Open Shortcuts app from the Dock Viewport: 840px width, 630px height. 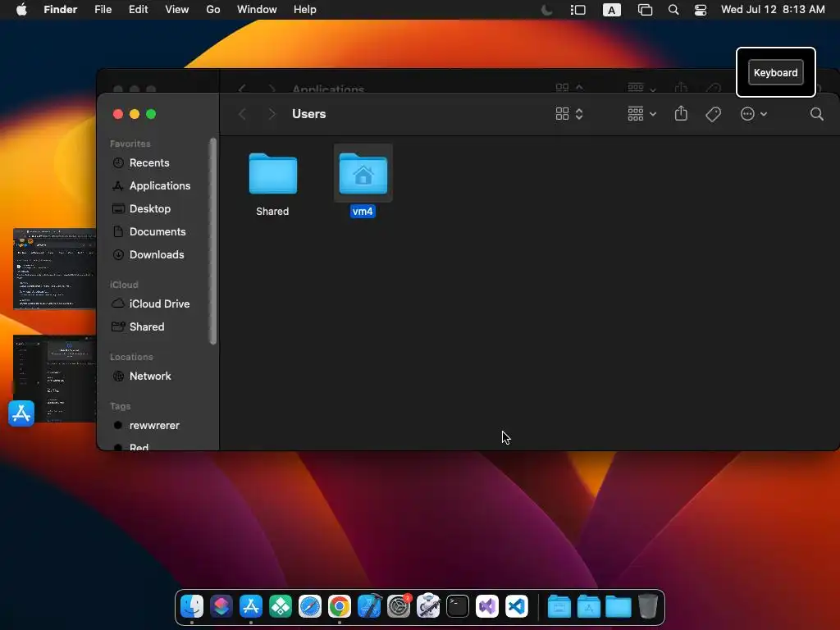click(x=221, y=606)
